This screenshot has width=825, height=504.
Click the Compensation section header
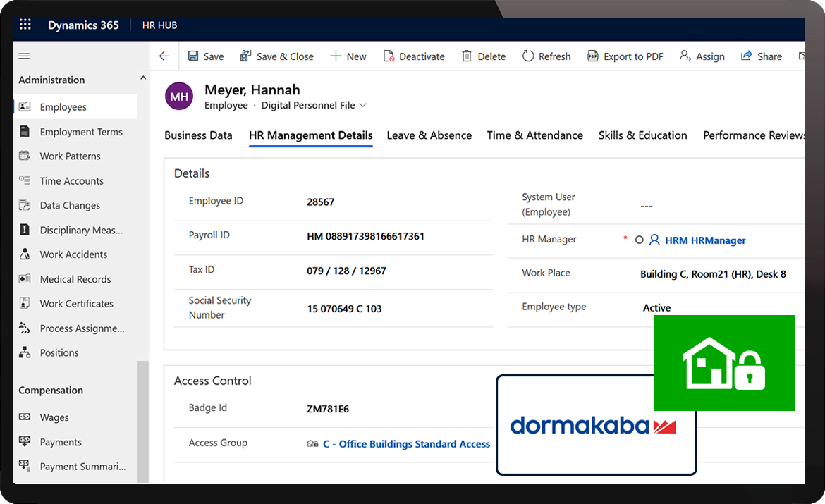tap(51, 391)
